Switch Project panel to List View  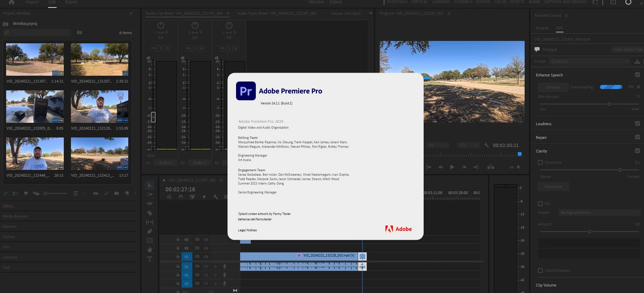coord(15,193)
